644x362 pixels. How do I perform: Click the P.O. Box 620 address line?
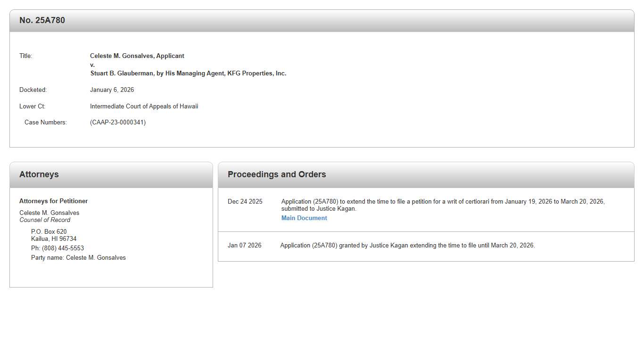click(49, 232)
